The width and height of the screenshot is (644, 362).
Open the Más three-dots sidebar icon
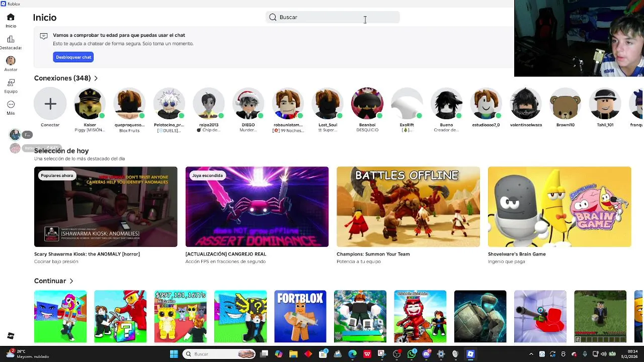pyautogui.click(x=11, y=105)
